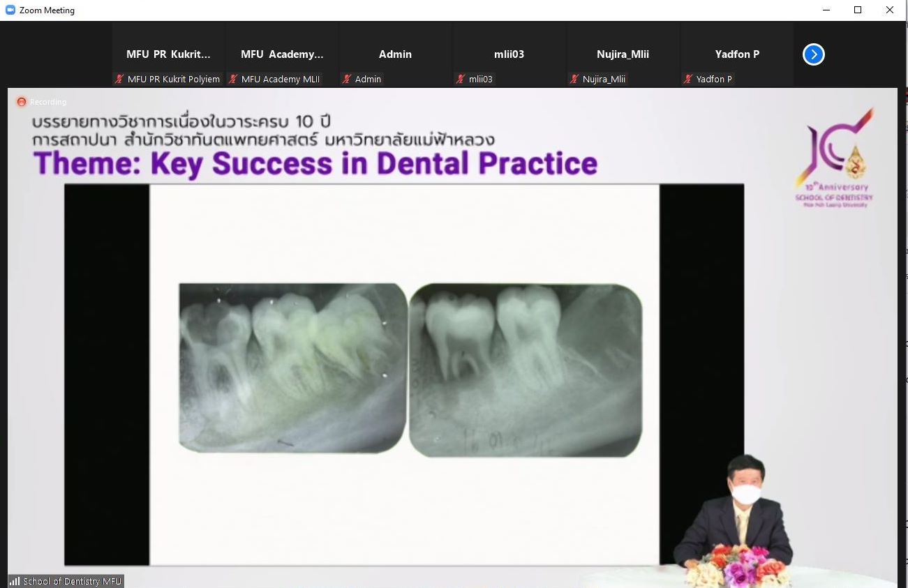The height and width of the screenshot is (588, 908).
Task: Select the Yadfon P participant tile
Action: click(736, 54)
